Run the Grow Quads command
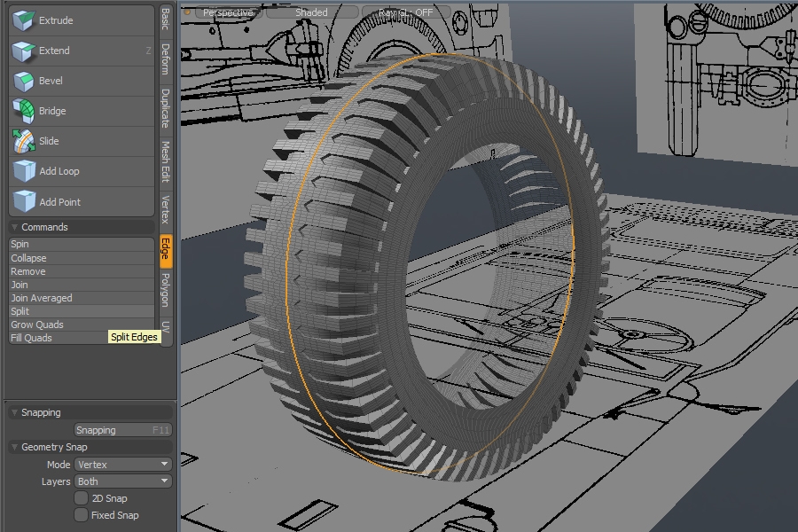This screenshot has height=532, width=798. click(x=82, y=325)
